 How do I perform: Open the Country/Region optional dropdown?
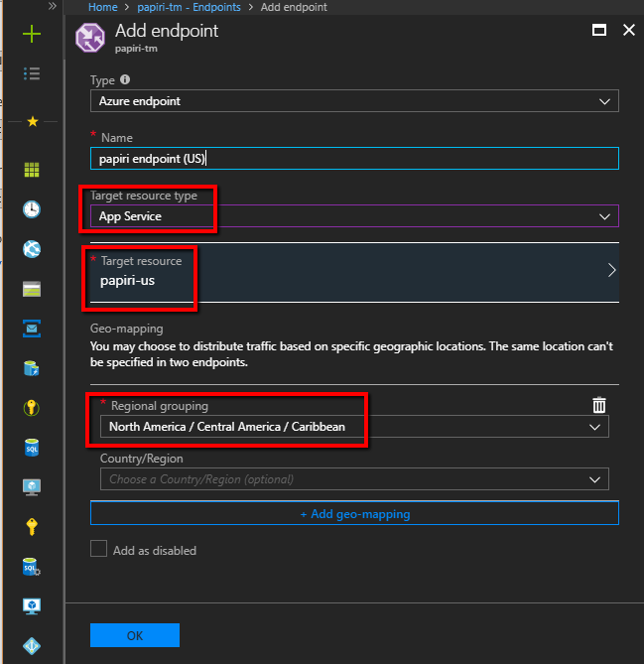[354, 479]
